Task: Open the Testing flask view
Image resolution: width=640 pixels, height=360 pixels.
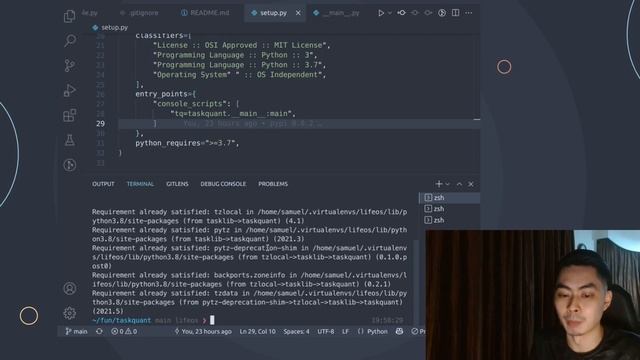Action: pos(69,140)
